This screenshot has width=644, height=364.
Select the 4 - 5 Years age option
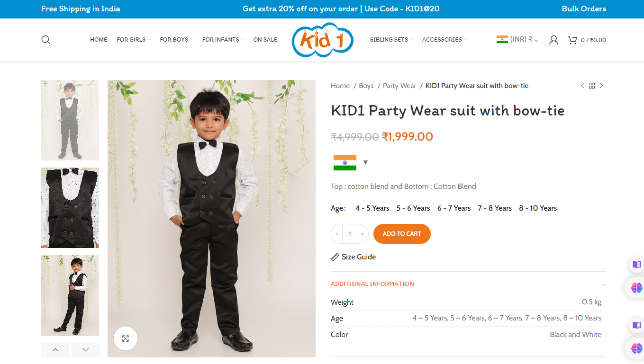372,208
